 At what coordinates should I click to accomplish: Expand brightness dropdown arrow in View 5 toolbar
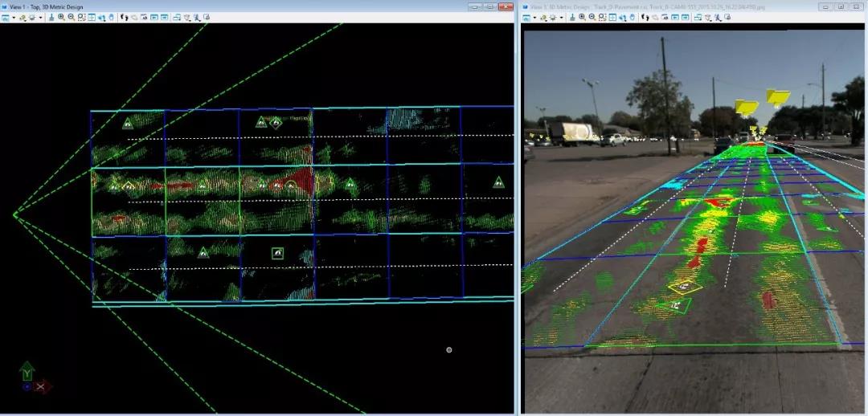point(561,17)
